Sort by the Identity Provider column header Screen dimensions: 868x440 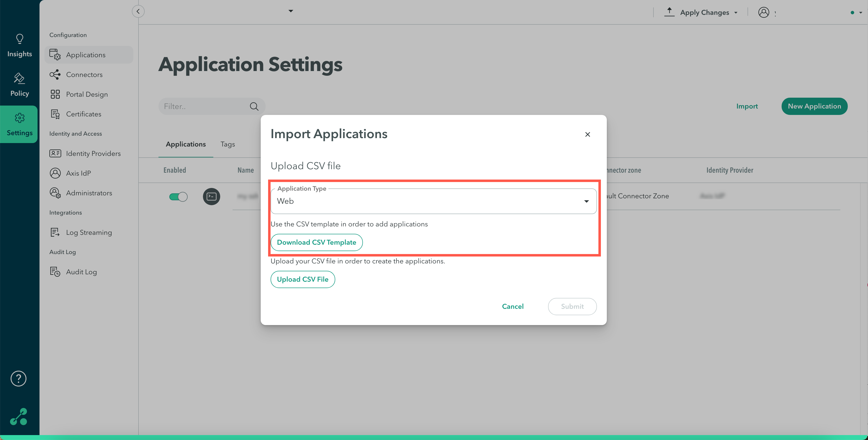[x=730, y=170]
